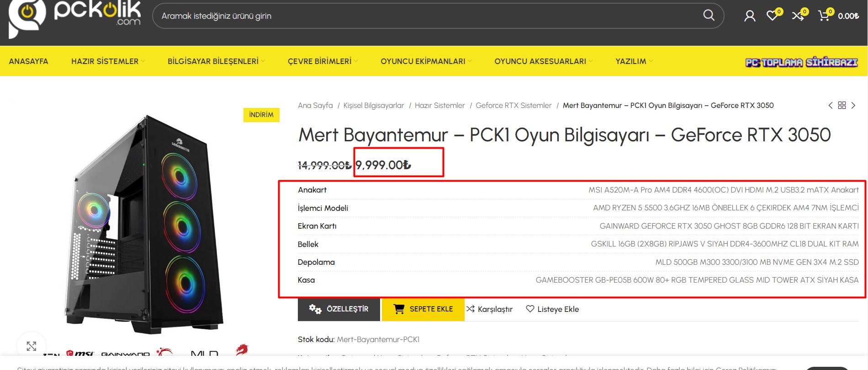868x370 pixels.
Task: Go to previous product arrow
Action: pos(831,106)
